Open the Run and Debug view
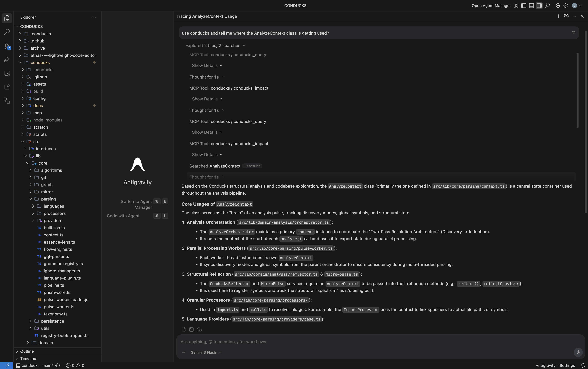The height and width of the screenshot is (369, 588). (x=7, y=59)
